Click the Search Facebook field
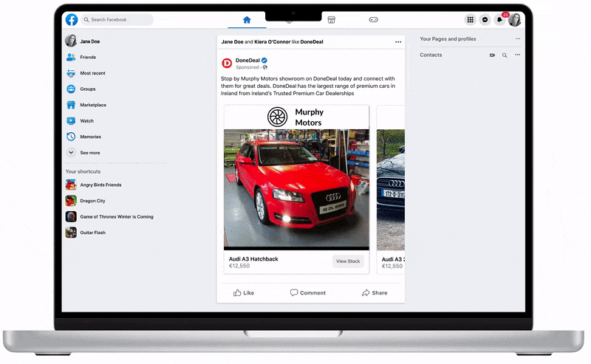The height and width of the screenshot is (364, 591). point(117,20)
